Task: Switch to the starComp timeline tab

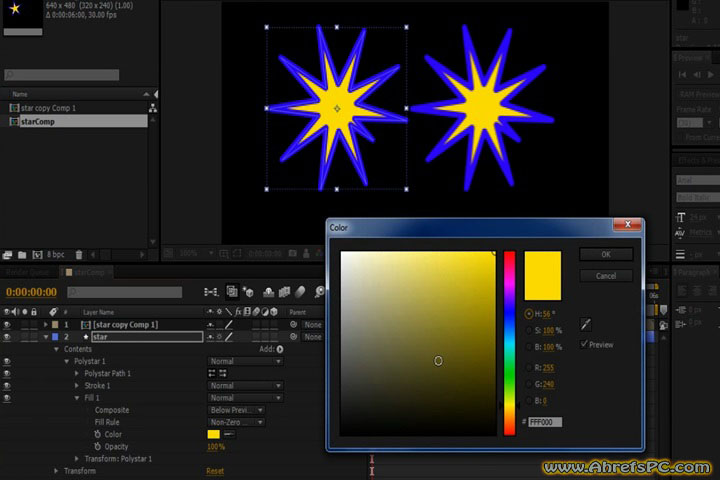Action: point(86,272)
